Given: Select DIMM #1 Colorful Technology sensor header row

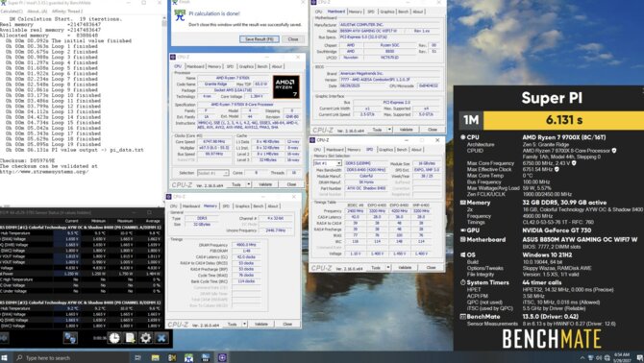Looking at the screenshot, I should tap(82, 227).
